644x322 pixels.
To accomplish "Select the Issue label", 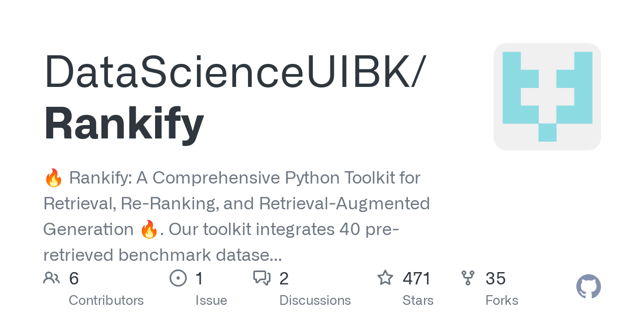I will 211,300.
